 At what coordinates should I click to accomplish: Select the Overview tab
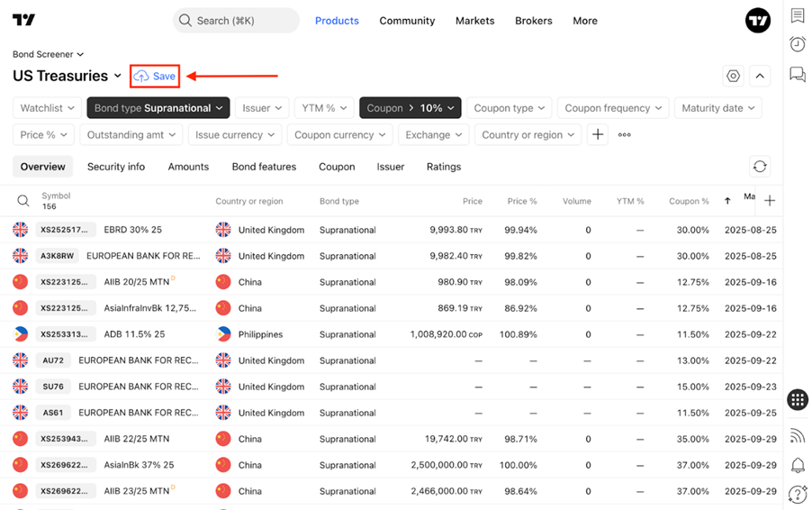coord(43,167)
